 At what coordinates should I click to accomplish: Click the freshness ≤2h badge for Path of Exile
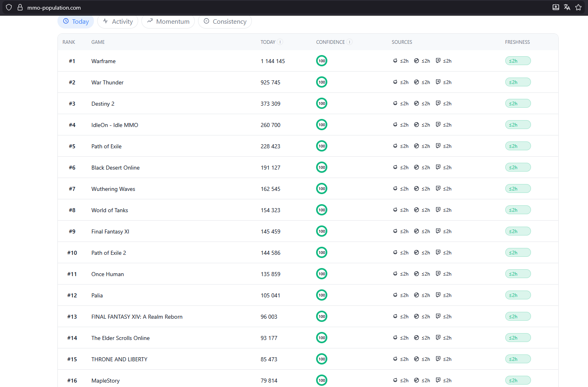click(x=518, y=146)
